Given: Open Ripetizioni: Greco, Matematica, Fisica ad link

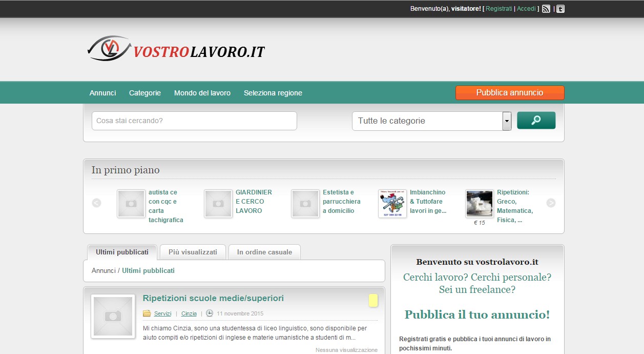Looking at the screenshot, I should tap(515, 206).
